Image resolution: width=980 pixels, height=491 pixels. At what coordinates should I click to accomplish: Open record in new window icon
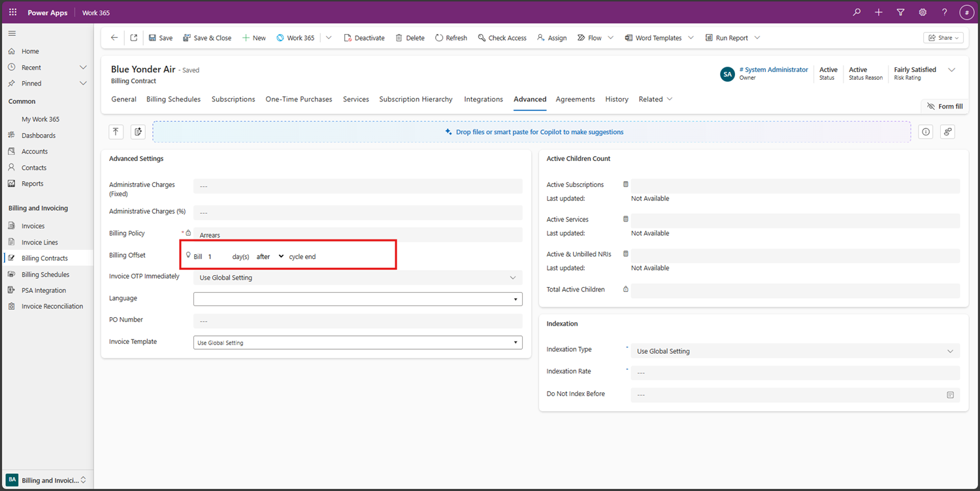coord(134,38)
